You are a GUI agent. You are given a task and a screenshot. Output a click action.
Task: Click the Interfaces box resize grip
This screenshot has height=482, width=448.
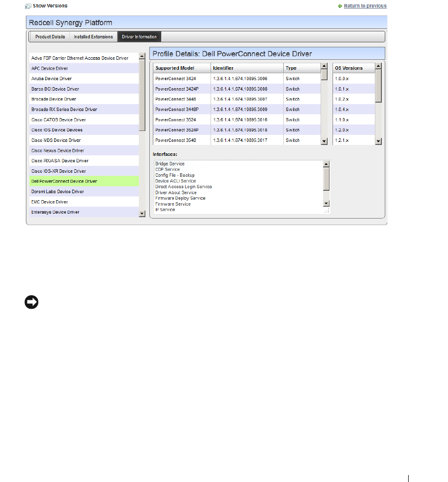[x=327, y=211]
